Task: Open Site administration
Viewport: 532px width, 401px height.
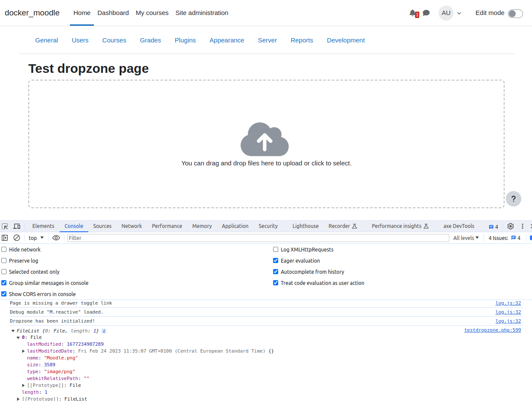Action: 202,13
